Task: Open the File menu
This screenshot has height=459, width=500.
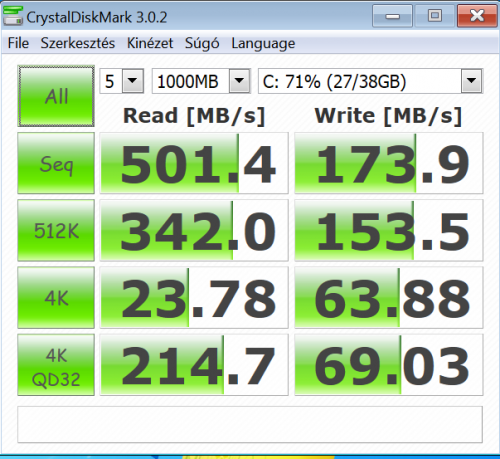Action: coord(18,43)
